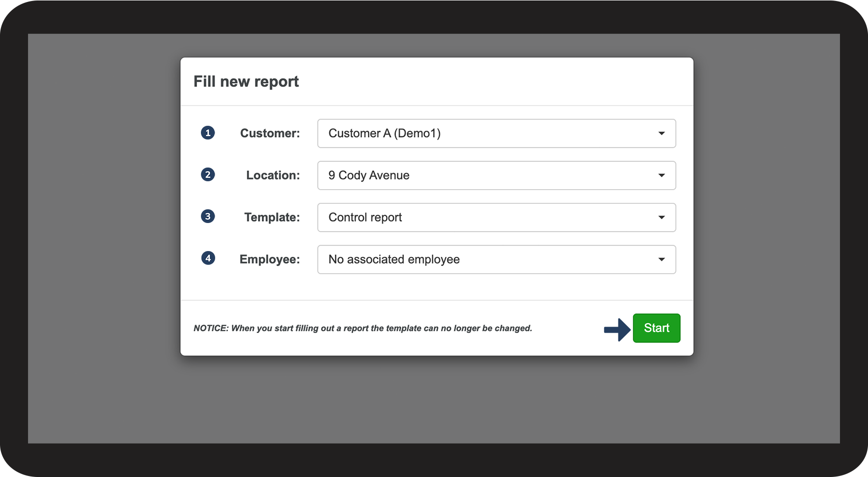Click the Employee: field label

[269, 259]
